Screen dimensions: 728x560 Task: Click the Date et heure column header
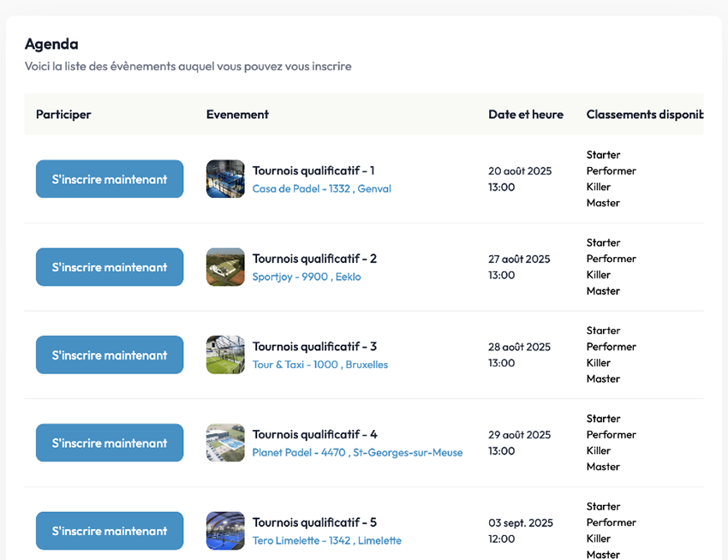click(526, 115)
